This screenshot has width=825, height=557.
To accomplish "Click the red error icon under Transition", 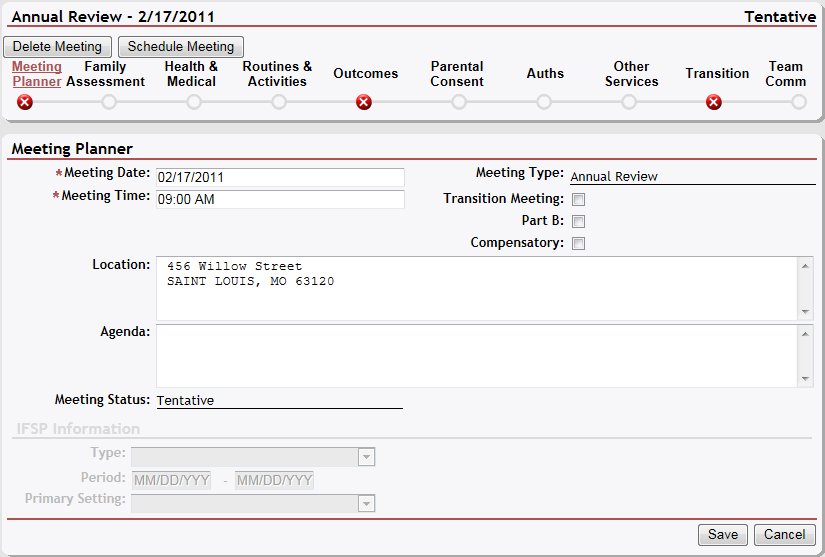I will (x=714, y=102).
